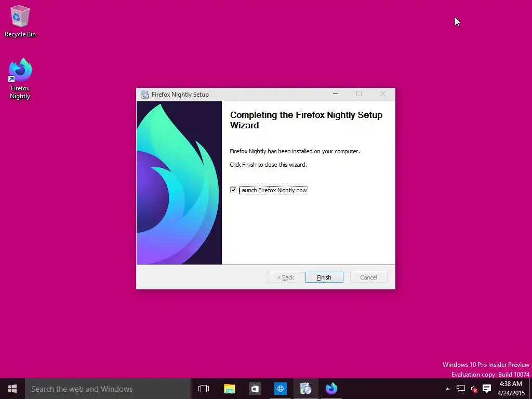Click the Search the web and Windows box
The height and width of the screenshot is (399, 532).
coord(108,389)
